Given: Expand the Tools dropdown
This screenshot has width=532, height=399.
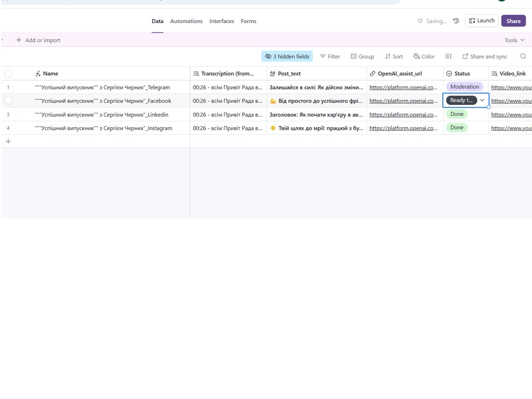Looking at the screenshot, I should (x=514, y=40).
